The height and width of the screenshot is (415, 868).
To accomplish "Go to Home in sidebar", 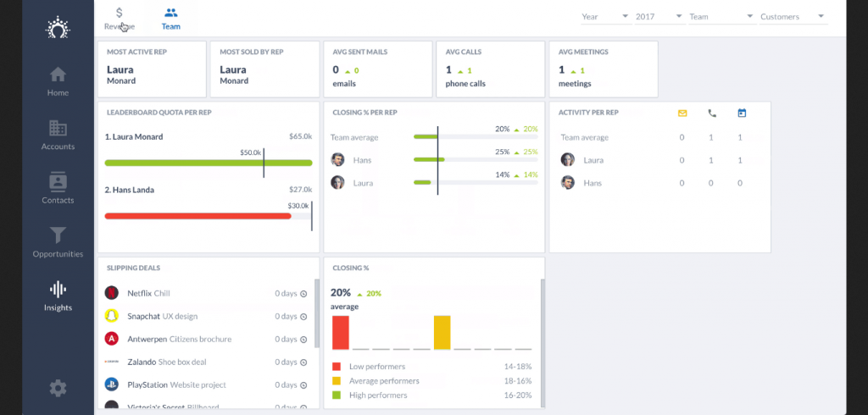I will (58, 82).
